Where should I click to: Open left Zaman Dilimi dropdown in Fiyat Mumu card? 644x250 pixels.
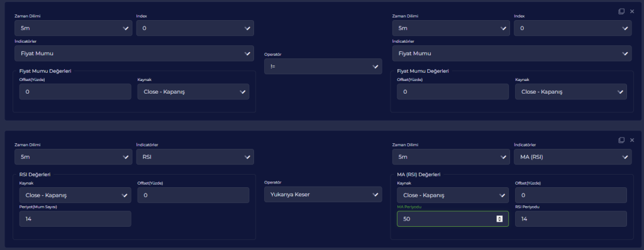point(74,28)
